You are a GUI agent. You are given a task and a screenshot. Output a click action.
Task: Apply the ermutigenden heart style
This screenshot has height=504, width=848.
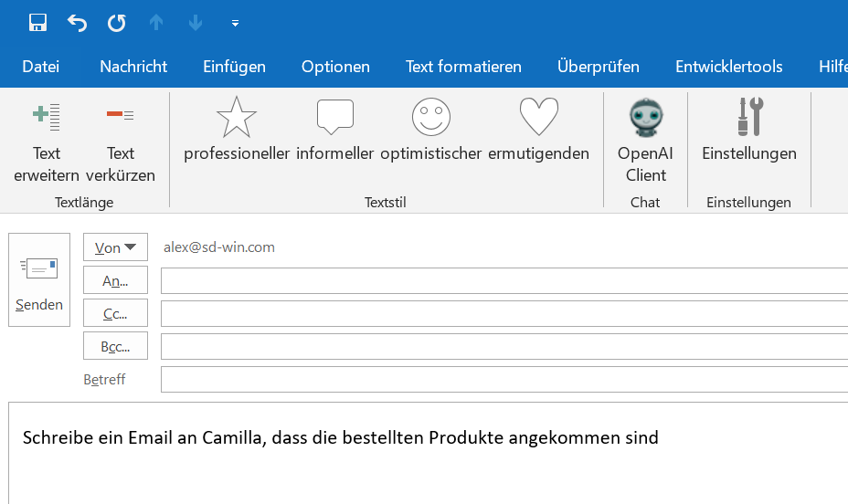coord(538,116)
